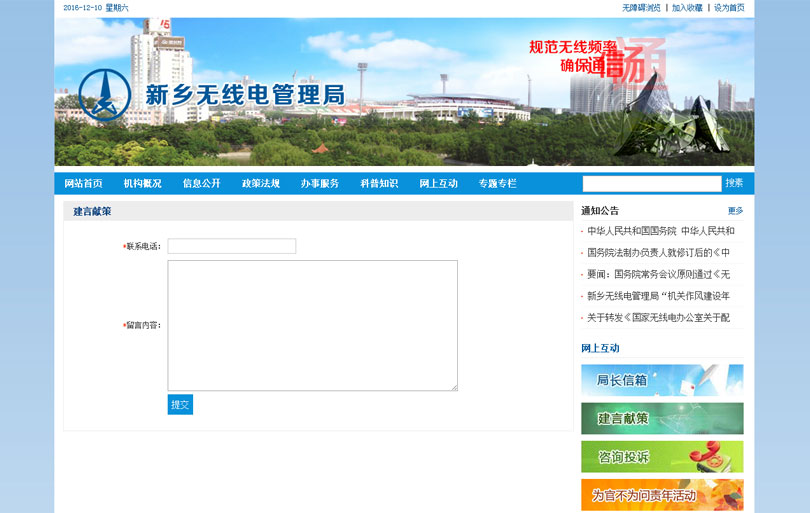Submit the form with 提交 button

tap(180, 405)
